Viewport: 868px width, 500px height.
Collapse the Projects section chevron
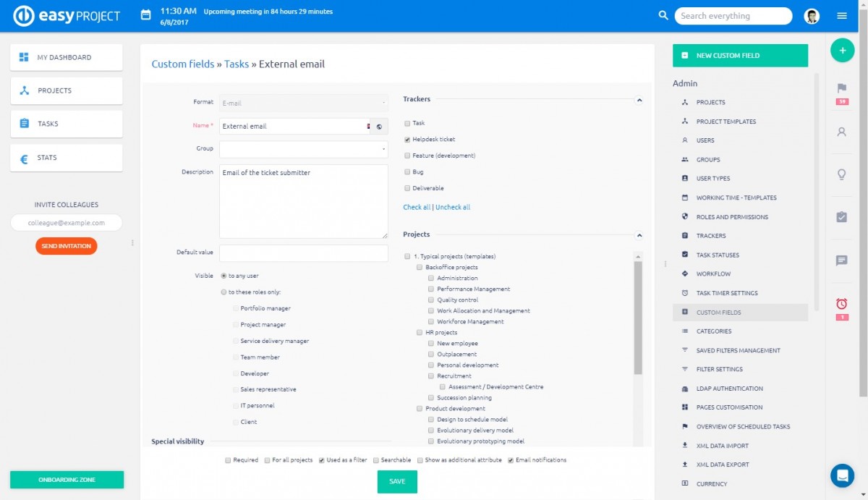pos(638,235)
